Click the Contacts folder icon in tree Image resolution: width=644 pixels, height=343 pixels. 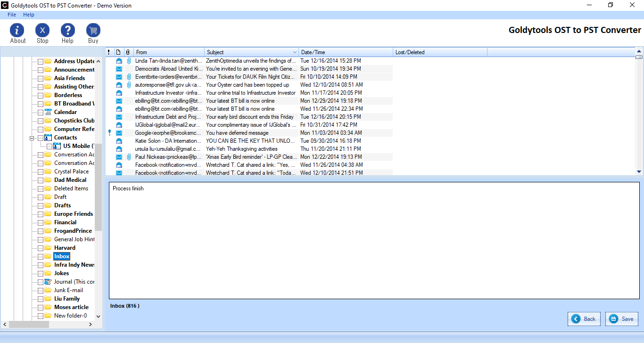tap(48, 138)
